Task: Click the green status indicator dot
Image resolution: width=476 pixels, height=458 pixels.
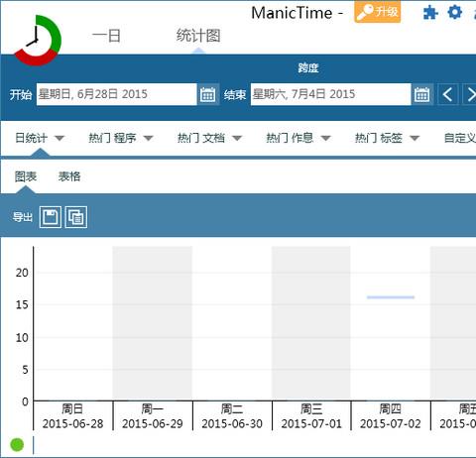Action: click(x=17, y=445)
